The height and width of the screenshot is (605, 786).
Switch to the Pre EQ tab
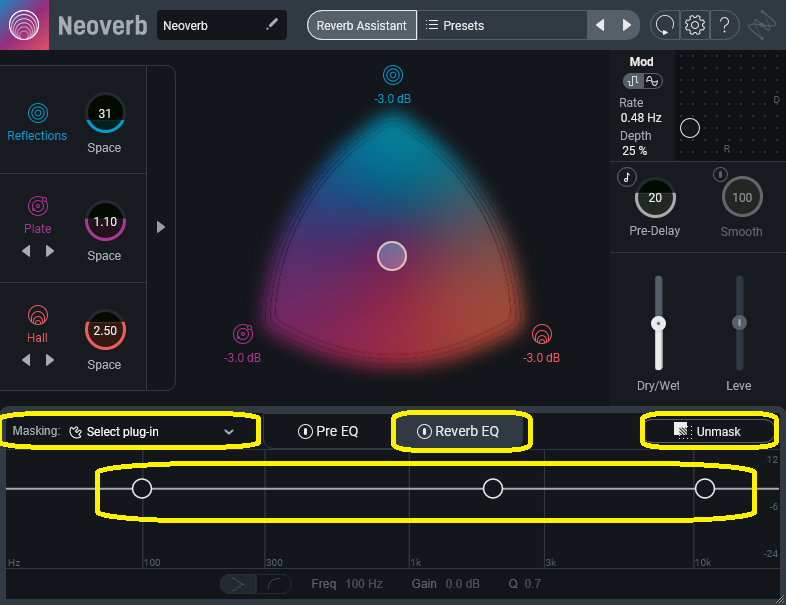click(x=328, y=431)
